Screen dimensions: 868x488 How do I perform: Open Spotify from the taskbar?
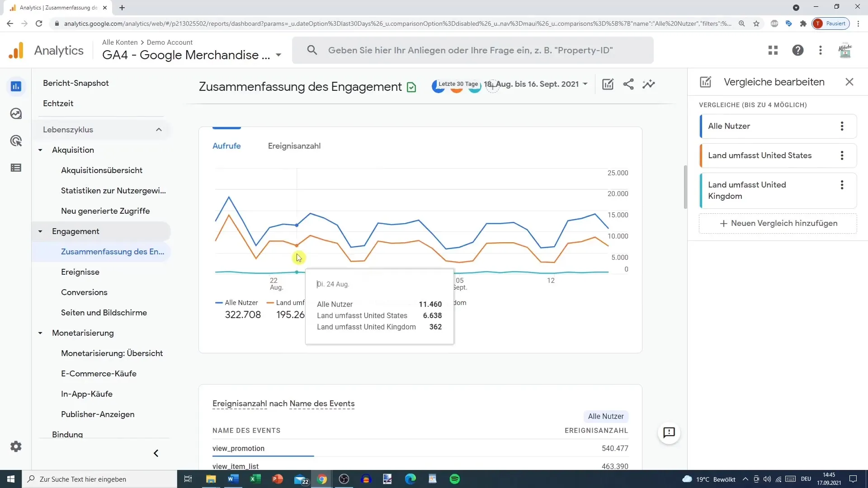point(455,479)
